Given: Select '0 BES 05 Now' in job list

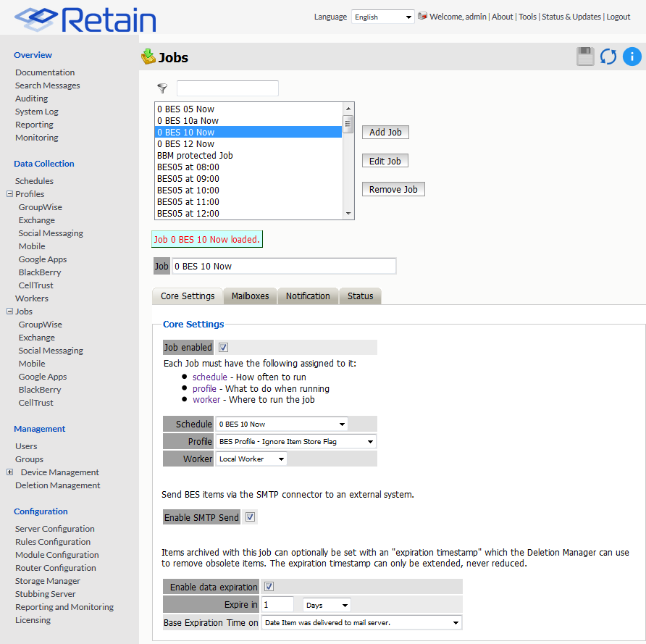Looking at the screenshot, I should (x=248, y=109).
